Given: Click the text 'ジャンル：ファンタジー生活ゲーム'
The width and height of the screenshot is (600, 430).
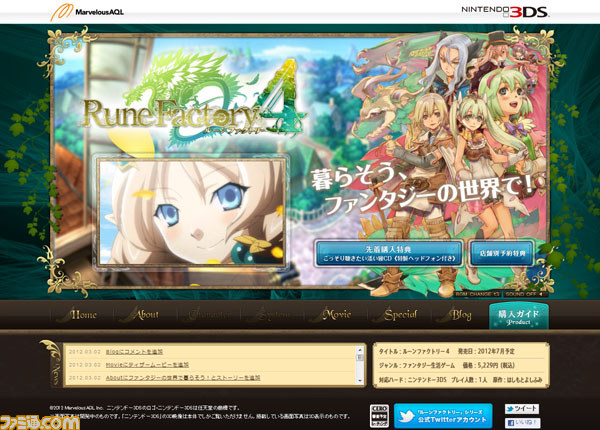Looking at the screenshot, I should click(417, 365).
